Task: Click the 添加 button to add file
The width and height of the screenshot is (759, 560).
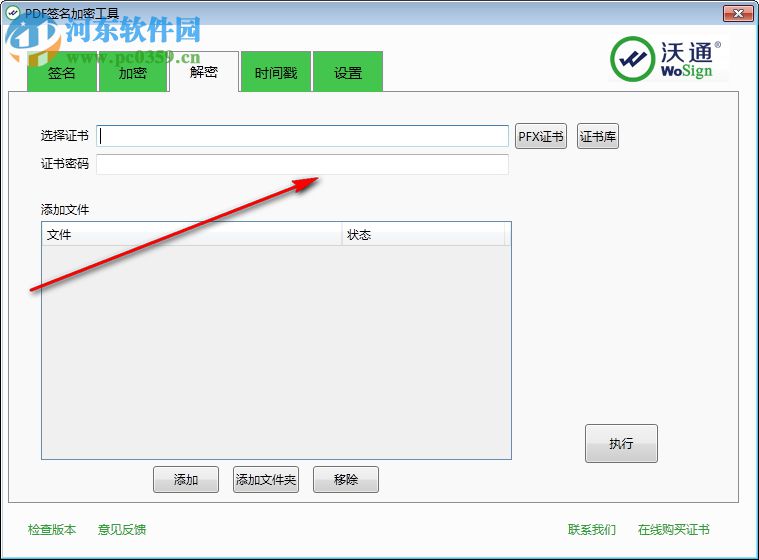Action: pos(186,480)
